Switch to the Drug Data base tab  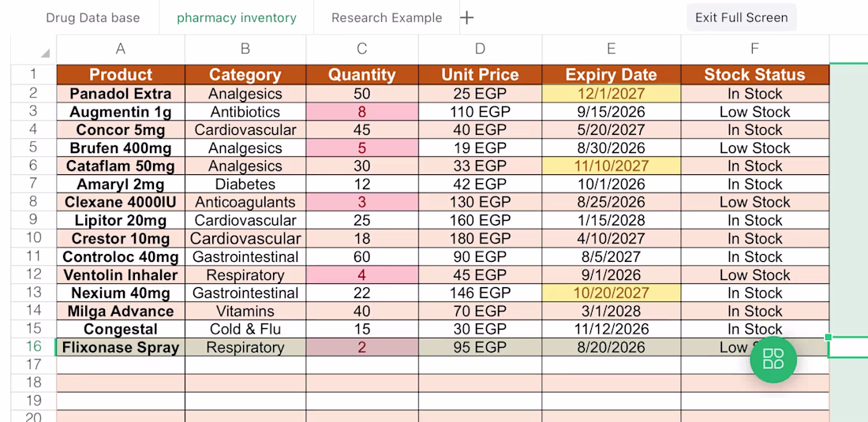click(93, 17)
